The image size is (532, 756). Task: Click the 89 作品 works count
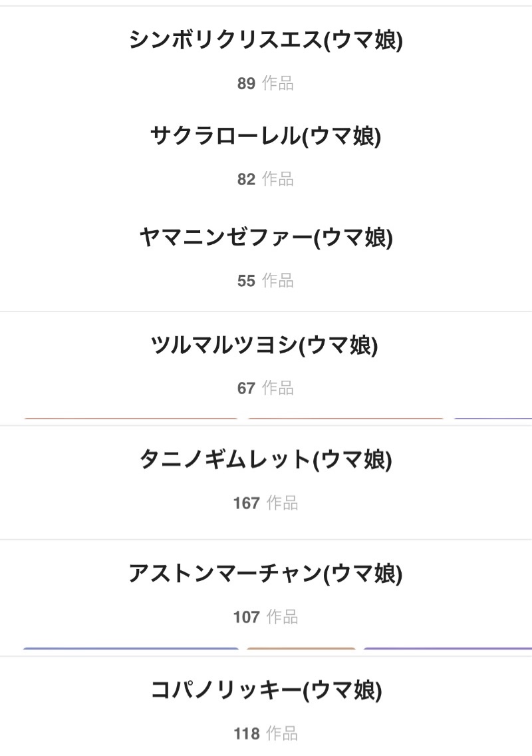point(265,84)
